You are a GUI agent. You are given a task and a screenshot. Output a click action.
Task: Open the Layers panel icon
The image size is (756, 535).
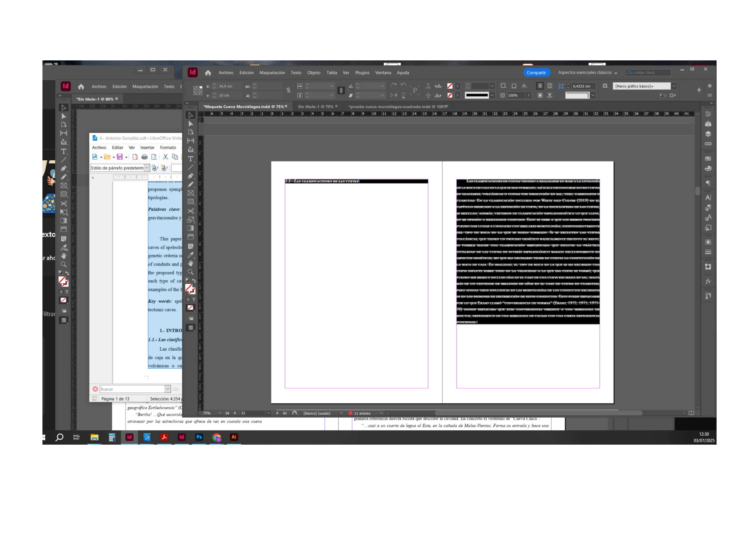click(x=708, y=134)
